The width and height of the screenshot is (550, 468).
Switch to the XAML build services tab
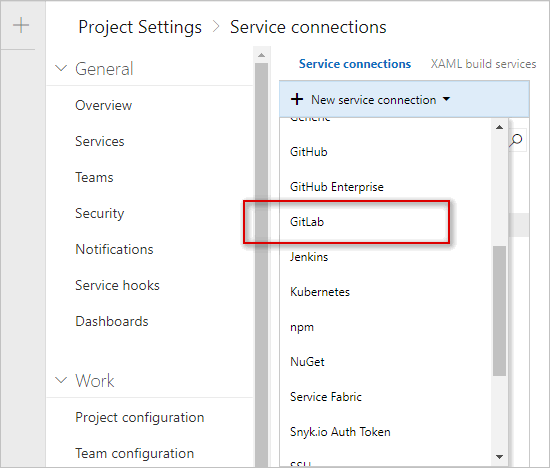click(x=483, y=64)
